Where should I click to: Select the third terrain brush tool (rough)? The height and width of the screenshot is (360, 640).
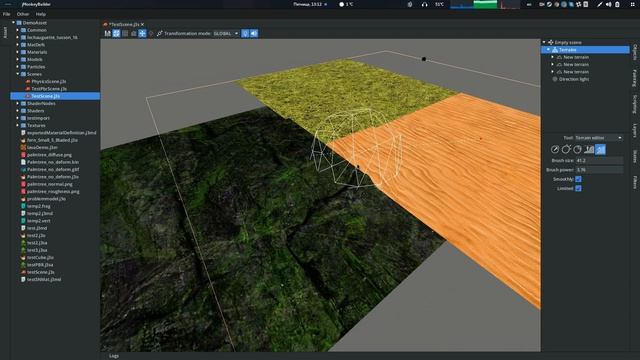[x=577, y=149]
